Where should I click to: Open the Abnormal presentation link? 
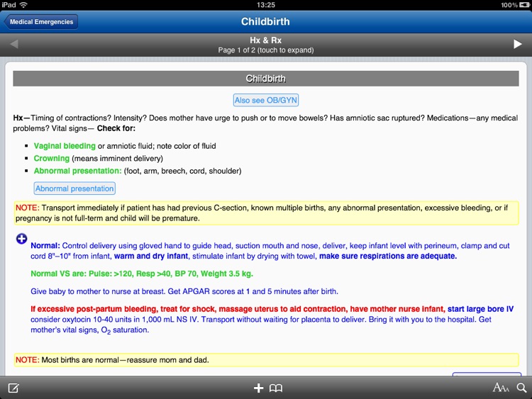coord(74,189)
